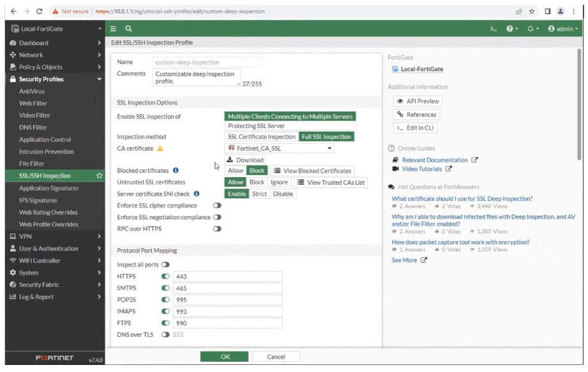Expand the Dashboard menu chevron
The height and width of the screenshot is (372, 588).
(99, 43)
